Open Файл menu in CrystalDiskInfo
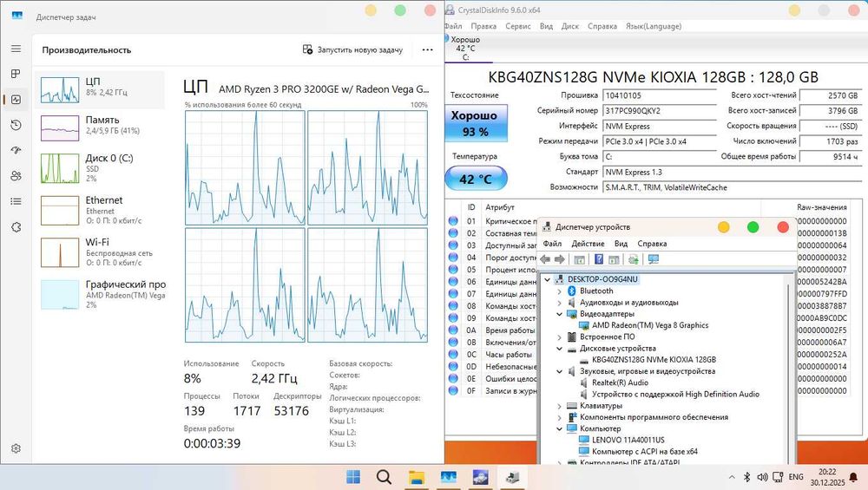The width and height of the screenshot is (868, 490). click(x=453, y=26)
